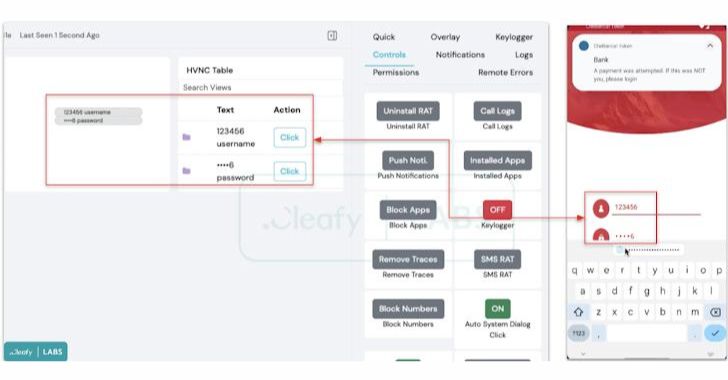Select the Remove Traces button
The width and height of the screenshot is (728, 380).
[x=408, y=259]
